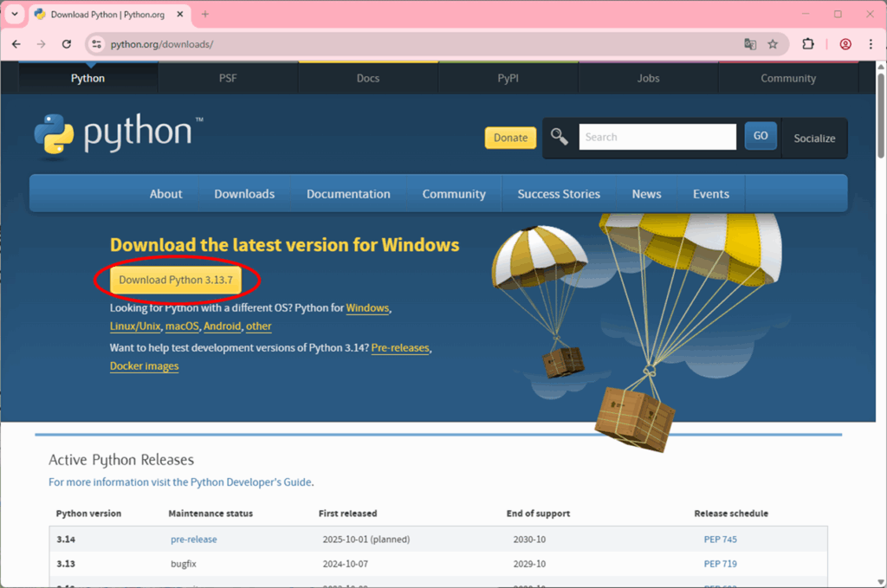887x588 pixels.
Task: Click the End of support column header
Action: pos(538,514)
